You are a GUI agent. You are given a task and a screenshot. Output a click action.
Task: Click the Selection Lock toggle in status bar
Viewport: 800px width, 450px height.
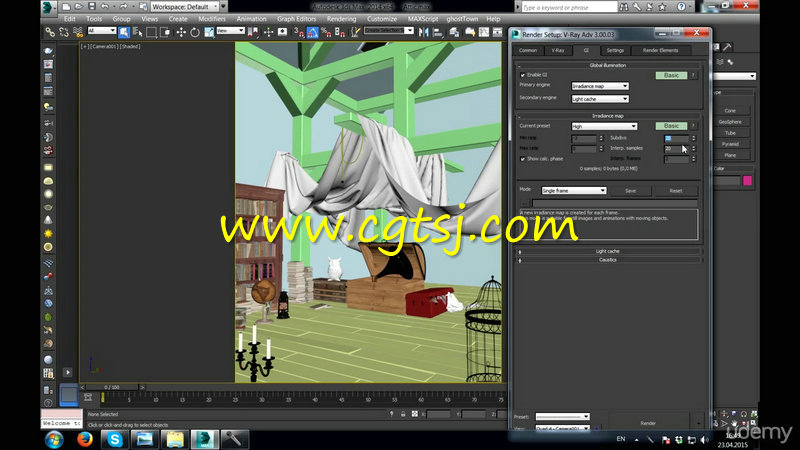403,414
